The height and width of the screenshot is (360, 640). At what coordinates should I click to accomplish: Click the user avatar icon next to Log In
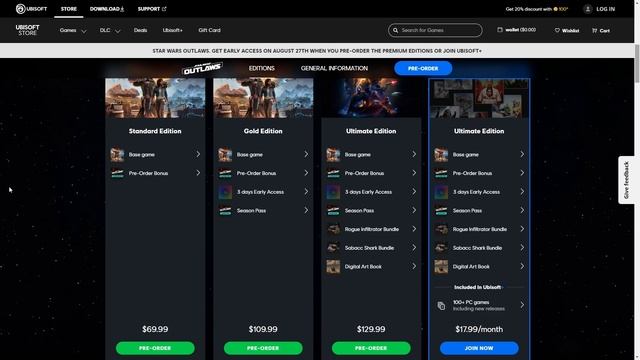588,9
